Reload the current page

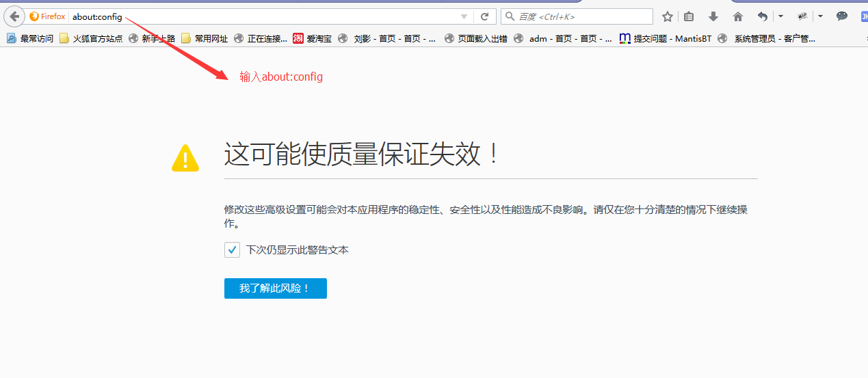coord(485,16)
